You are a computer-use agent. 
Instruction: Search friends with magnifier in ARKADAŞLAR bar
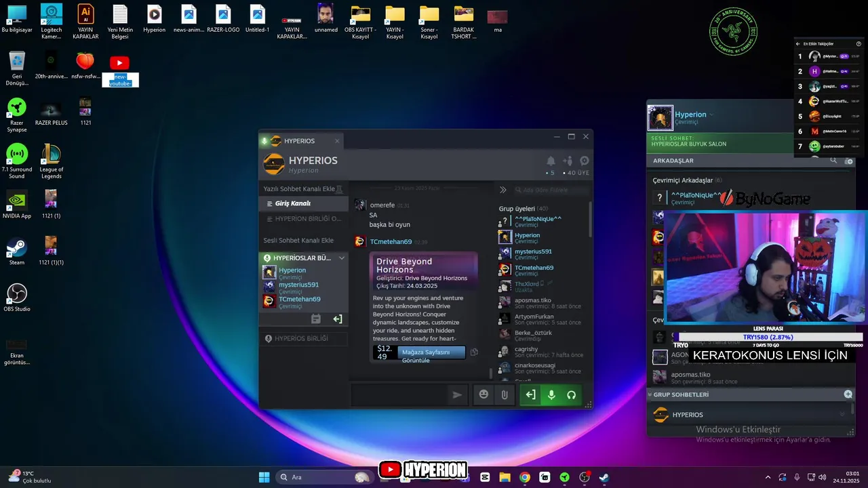(833, 161)
